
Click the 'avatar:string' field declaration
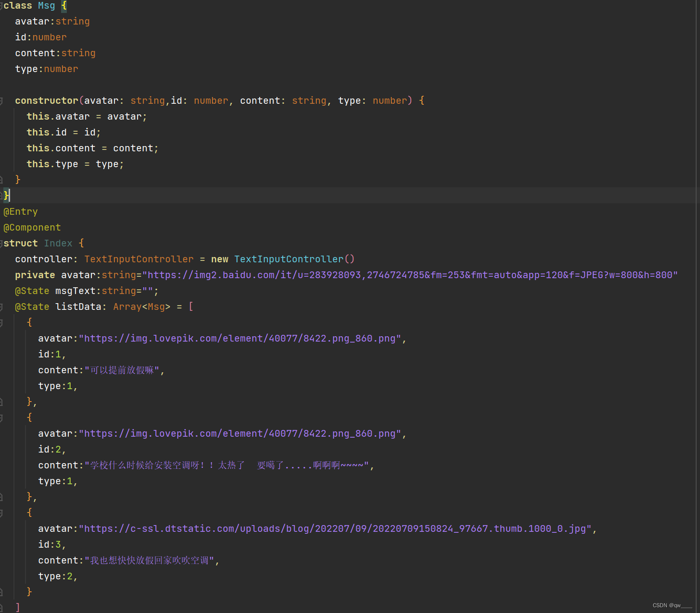click(x=52, y=22)
